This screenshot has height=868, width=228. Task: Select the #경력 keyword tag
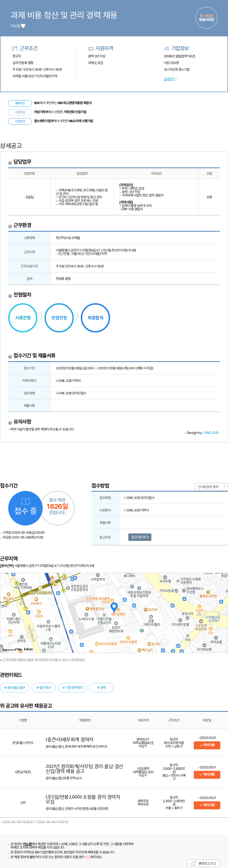point(102,687)
